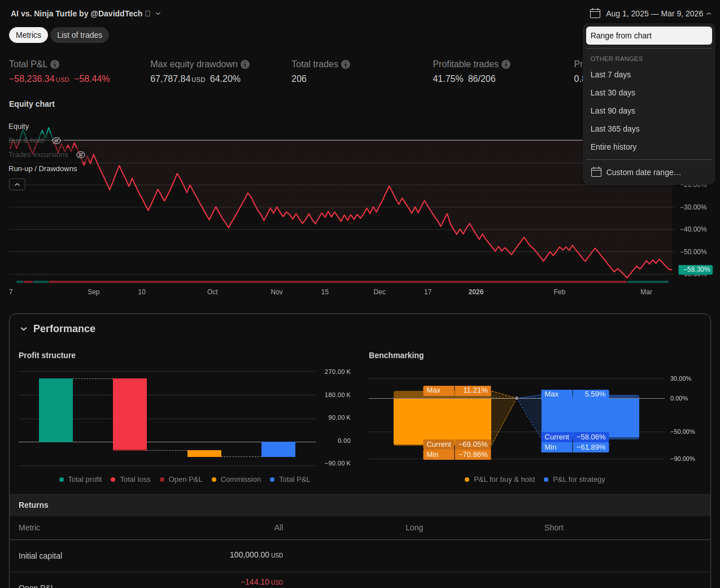Select Last 30 days from the range menu
The height and width of the screenshot is (588, 720).
(613, 93)
